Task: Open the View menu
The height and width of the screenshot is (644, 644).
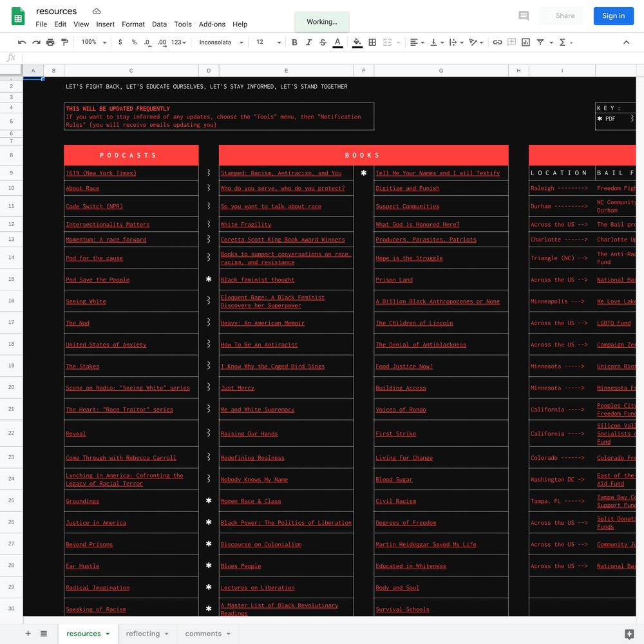Action: pos(81,24)
